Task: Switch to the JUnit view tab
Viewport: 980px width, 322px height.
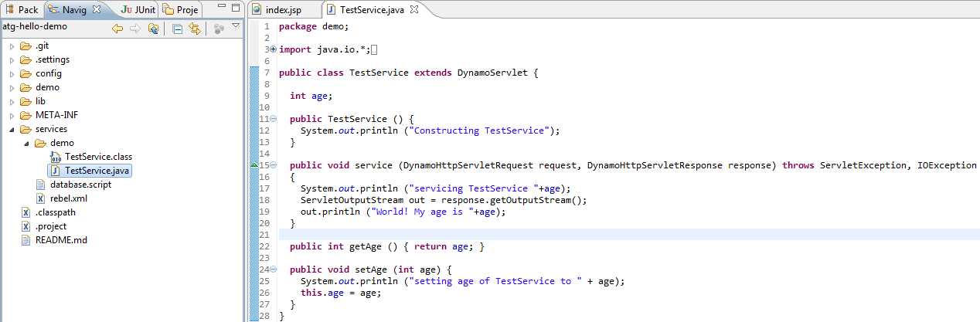Action: tap(138, 10)
